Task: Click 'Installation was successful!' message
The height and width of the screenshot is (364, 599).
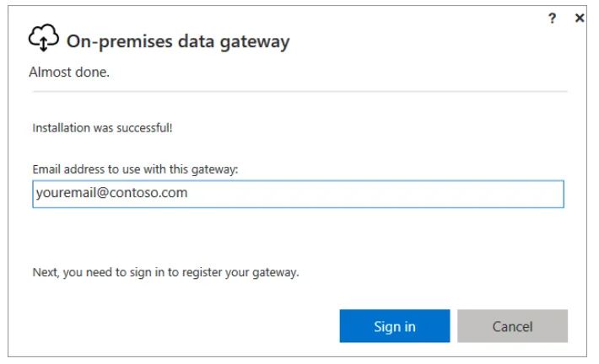Action: [102, 128]
